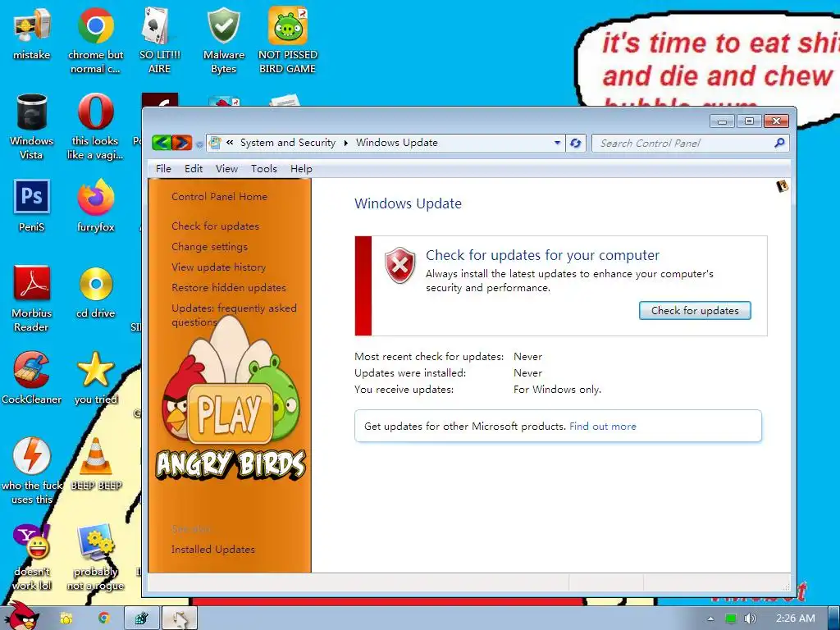Open the 'who the fuck uses this' icon
This screenshot has height=630, width=840.
coord(32,472)
